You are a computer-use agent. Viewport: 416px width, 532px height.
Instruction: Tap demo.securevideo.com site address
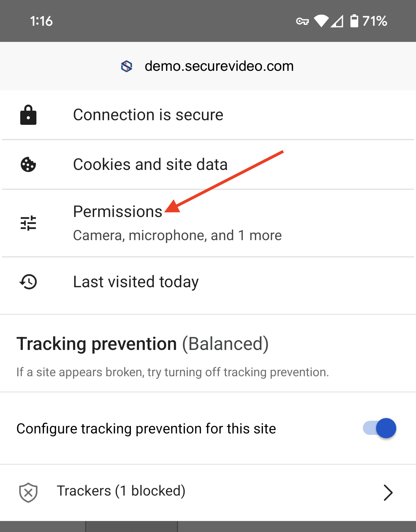pyautogui.click(x=219, y=66)
